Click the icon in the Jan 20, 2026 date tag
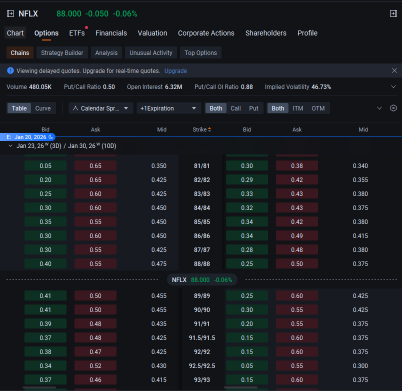The width and height of the screenshot is (402, 391). (x=51, y=137)
